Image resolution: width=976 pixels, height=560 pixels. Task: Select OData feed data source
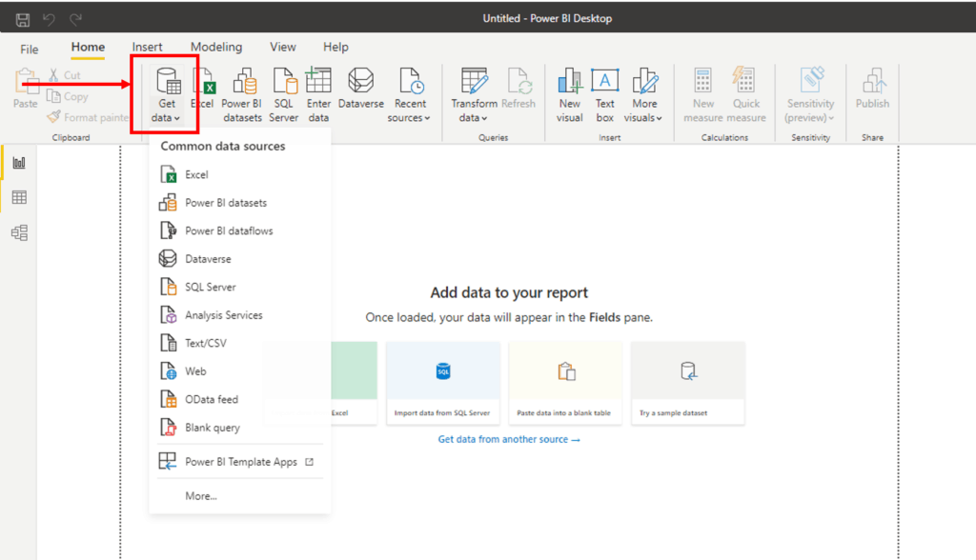[239, 399]
